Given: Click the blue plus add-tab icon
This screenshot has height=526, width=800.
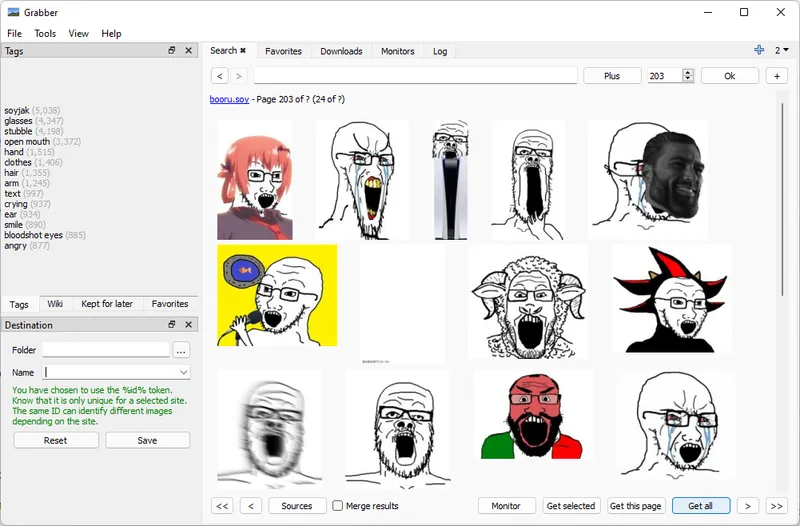Looking at the screenshot, I should tap(760, 50).
